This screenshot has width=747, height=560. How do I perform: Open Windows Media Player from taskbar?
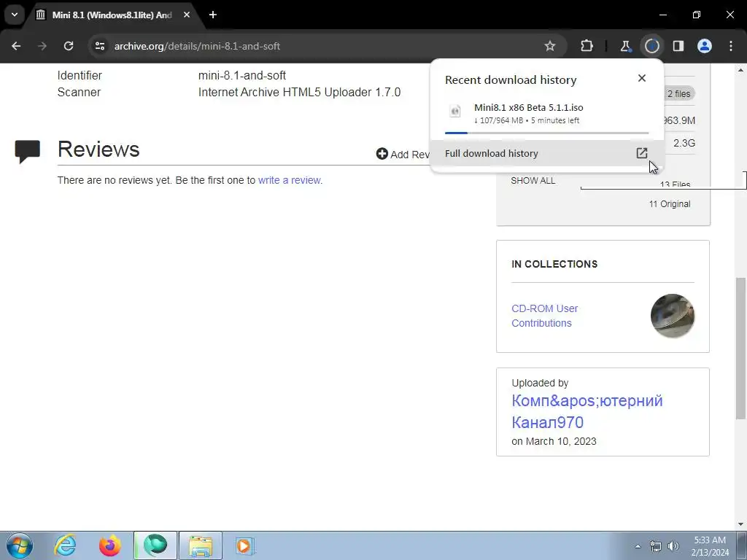click(245, 545)
